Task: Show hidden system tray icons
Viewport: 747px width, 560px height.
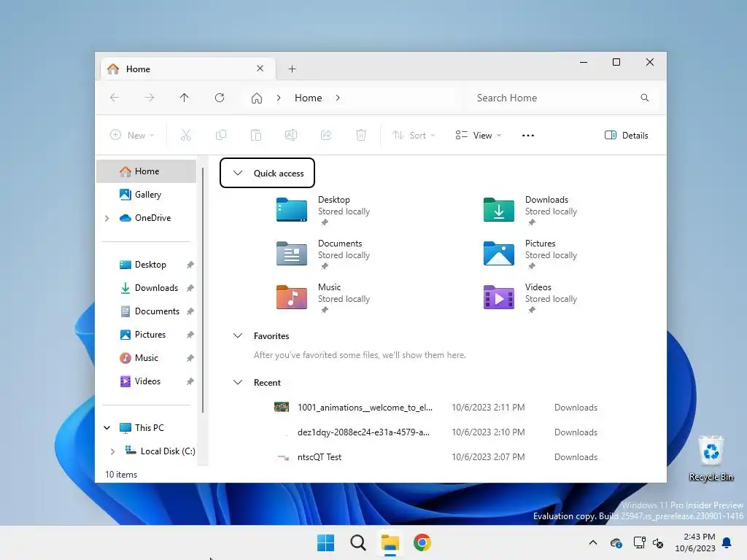Action: tap(593, 542)
